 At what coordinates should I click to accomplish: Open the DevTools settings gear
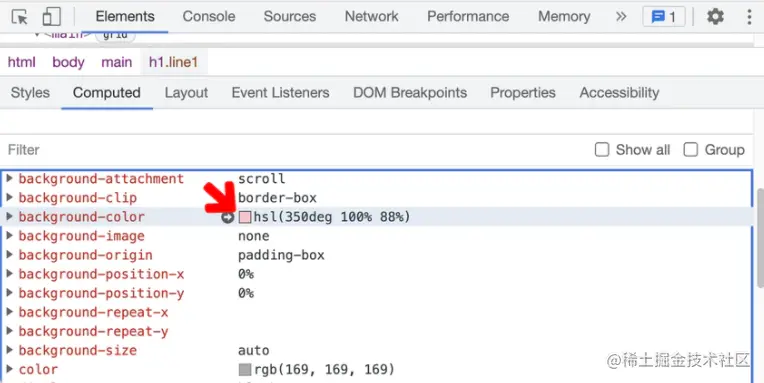coord(715,17)
